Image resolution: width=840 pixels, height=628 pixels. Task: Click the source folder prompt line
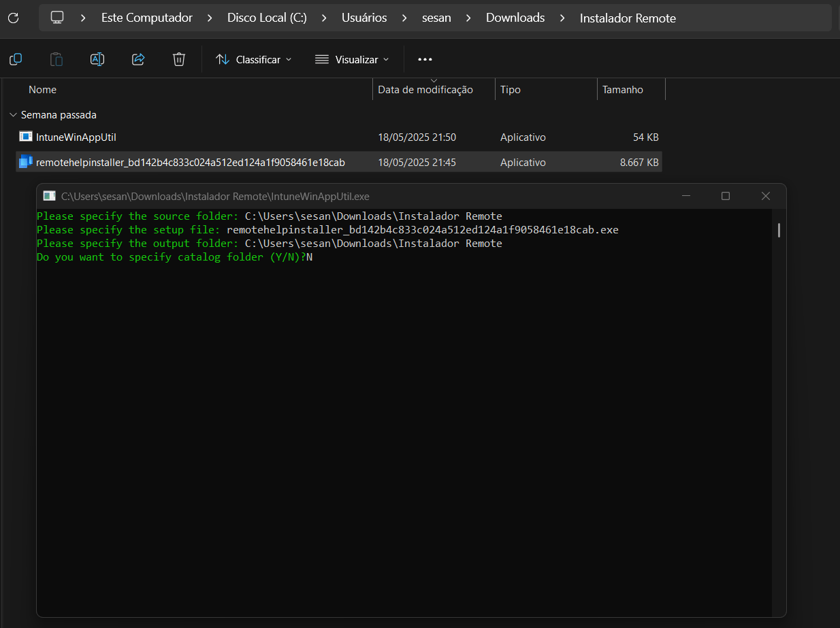coord(270,216)
